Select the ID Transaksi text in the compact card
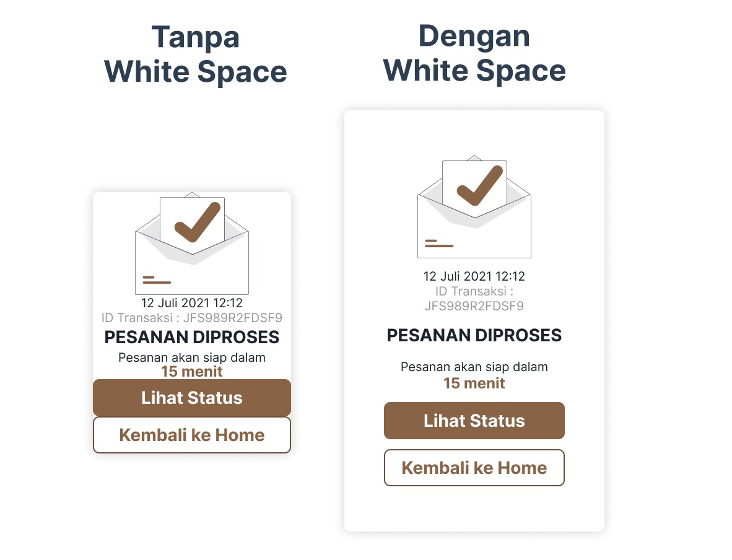This screenshot has width=732, height=560. pos(192,318)
